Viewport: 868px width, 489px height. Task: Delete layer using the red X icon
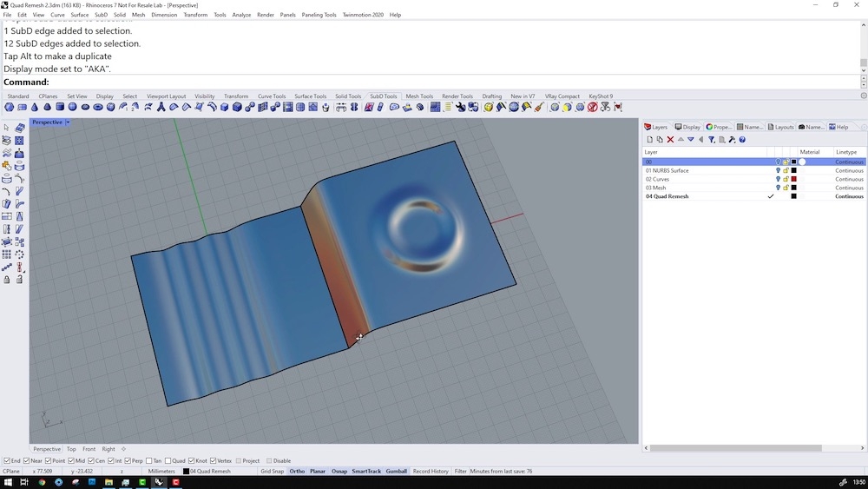[670, 140]
